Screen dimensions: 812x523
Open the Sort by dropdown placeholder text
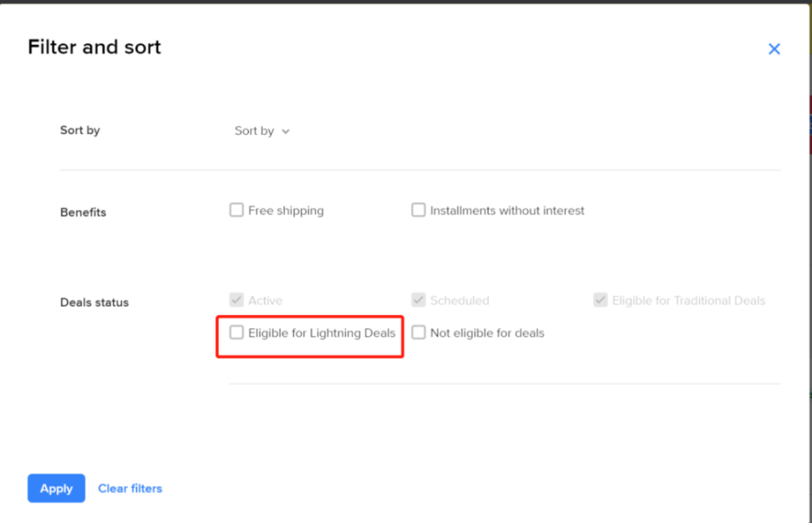[254, 131]
